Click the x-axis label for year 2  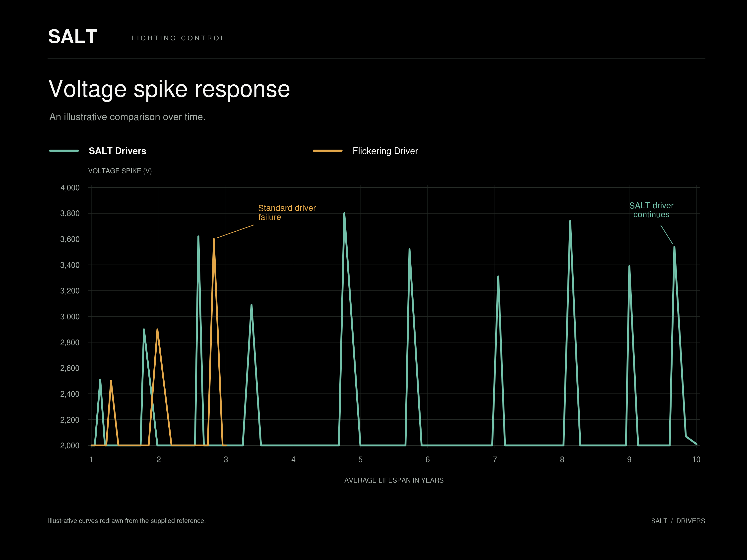(x=159, y=459)
